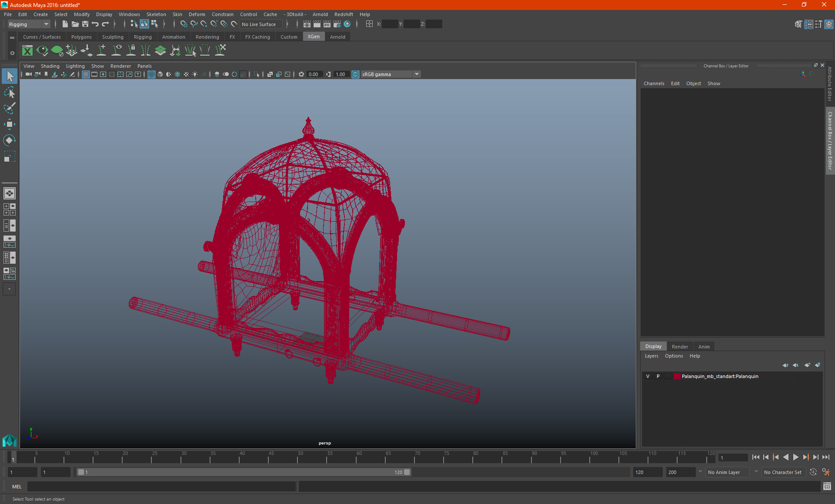The width and height of the screenshot is (835, 504).
Task: Toggle color management ON button
Action: coord(355,74)
